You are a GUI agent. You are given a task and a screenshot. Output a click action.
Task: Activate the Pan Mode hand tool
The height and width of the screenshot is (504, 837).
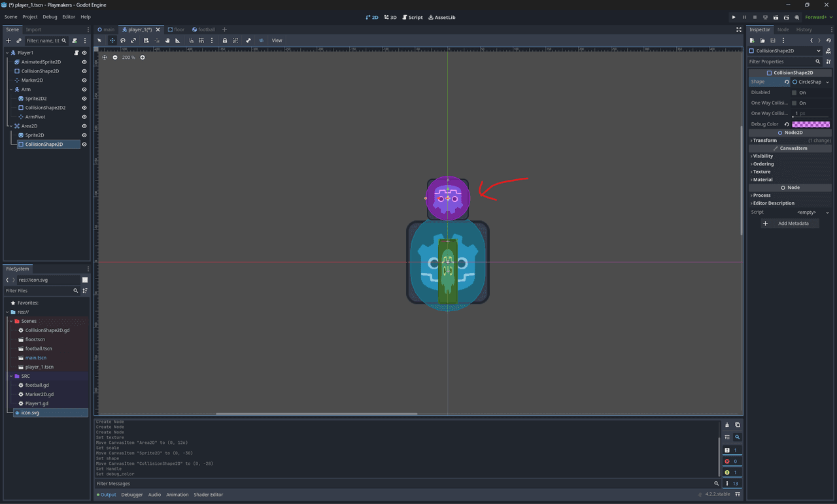(x=167, y=41)
